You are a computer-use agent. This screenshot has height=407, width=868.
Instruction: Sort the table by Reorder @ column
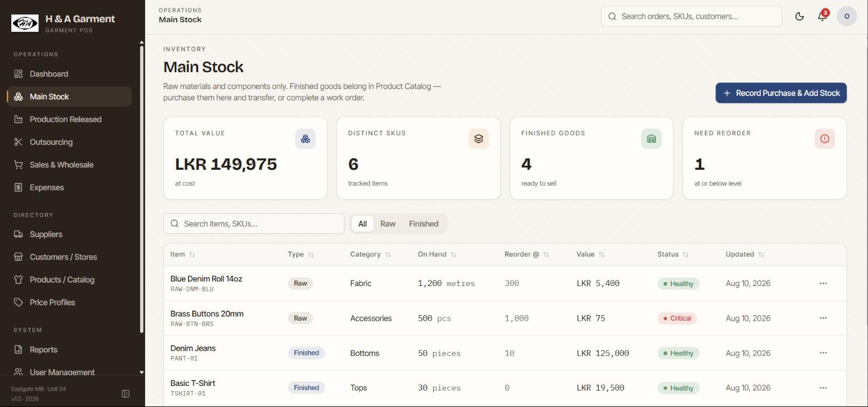(x=527, y=254)
